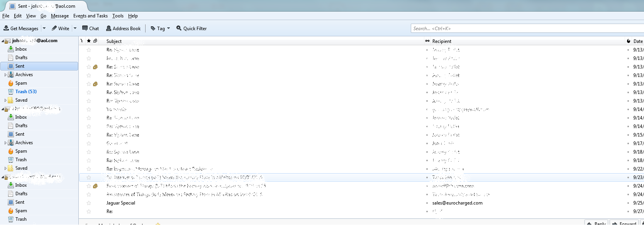644x225 pixels.
Task: Click the attachment column header icon
Action: click(95, 41)
